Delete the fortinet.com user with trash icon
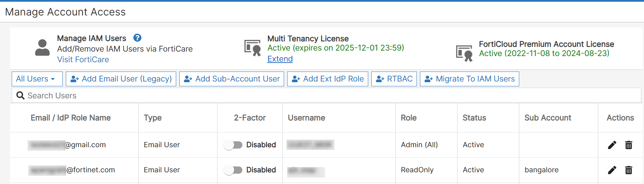The height and width of the screenshot is (184, 644). click(628, 170)
